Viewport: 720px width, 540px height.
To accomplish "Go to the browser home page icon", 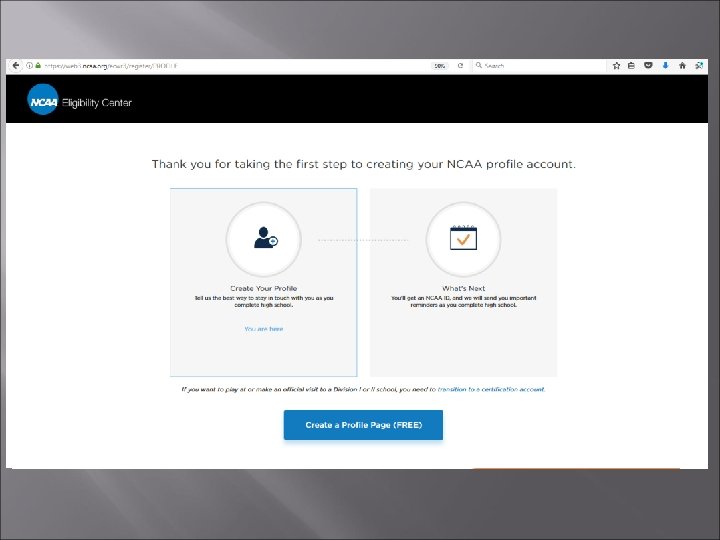I will [682, 66].
